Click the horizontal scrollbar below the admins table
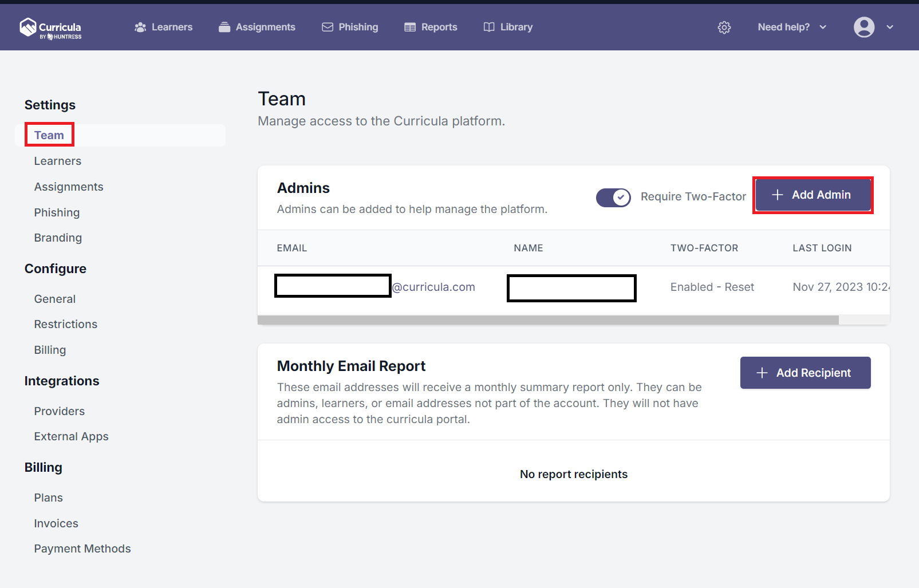Viewport: 919px width, 588px height. [x=548, y=319]
